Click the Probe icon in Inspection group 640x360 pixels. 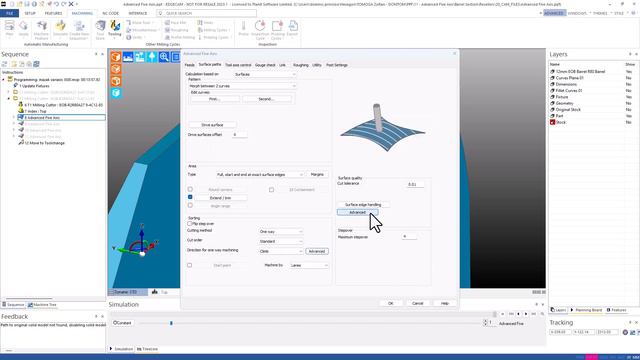point(243,28)
